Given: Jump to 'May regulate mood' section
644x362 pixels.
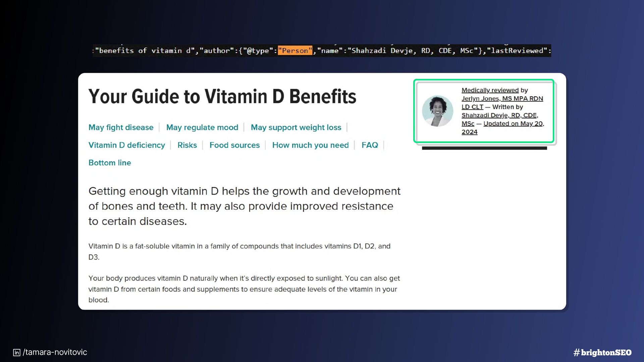Looking at the screenshot, I should click(202, 127).
